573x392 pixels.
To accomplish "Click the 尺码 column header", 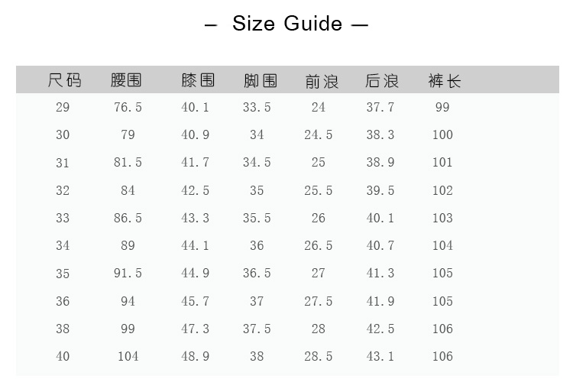I will tap(64, 80).
